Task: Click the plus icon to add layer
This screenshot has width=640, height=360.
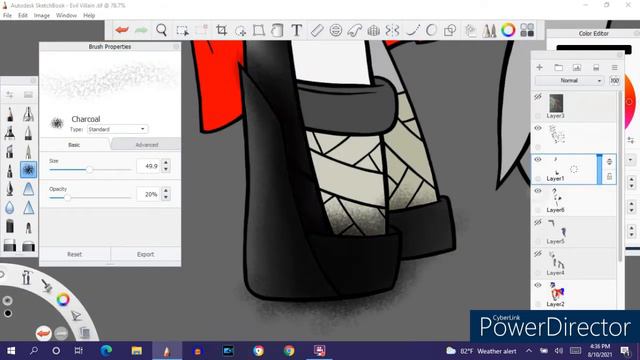Action: [x=540, y=67]
